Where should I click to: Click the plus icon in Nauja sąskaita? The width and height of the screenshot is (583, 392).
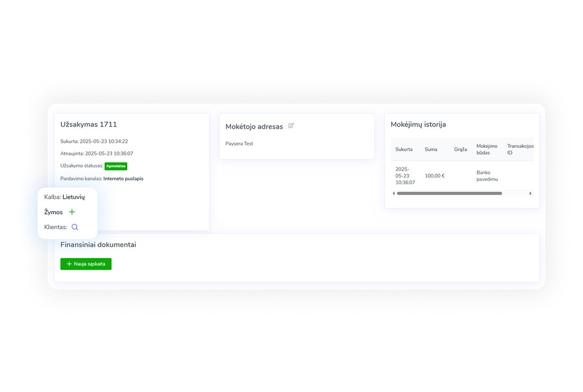click(x=69, y=264)
